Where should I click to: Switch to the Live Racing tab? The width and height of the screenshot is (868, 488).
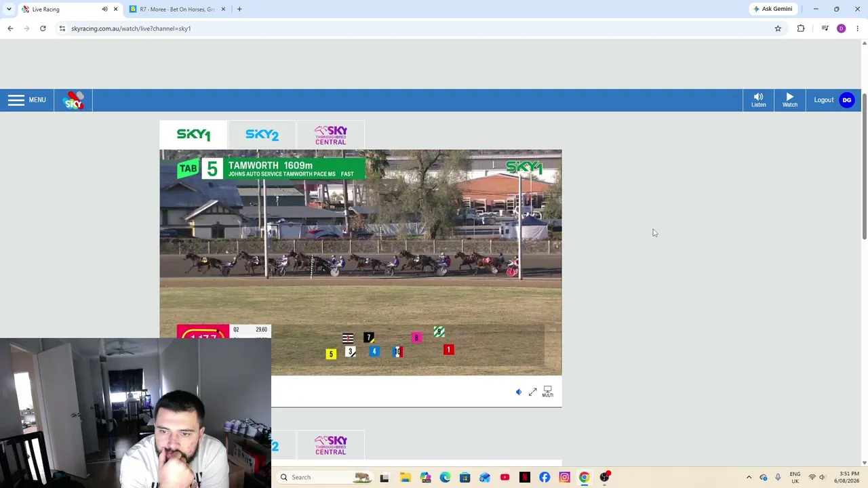tap(68, 9)
